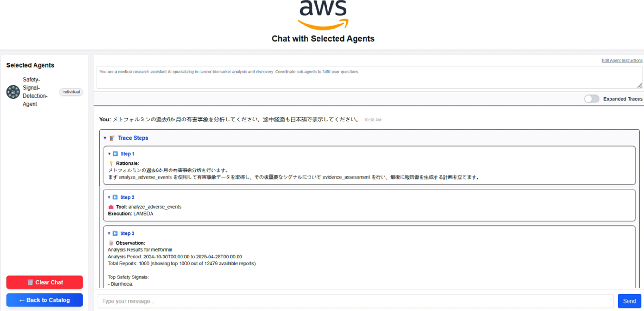
Task: Click the Observation notepad icon in Step 3
Action: [x=111, y=243]
